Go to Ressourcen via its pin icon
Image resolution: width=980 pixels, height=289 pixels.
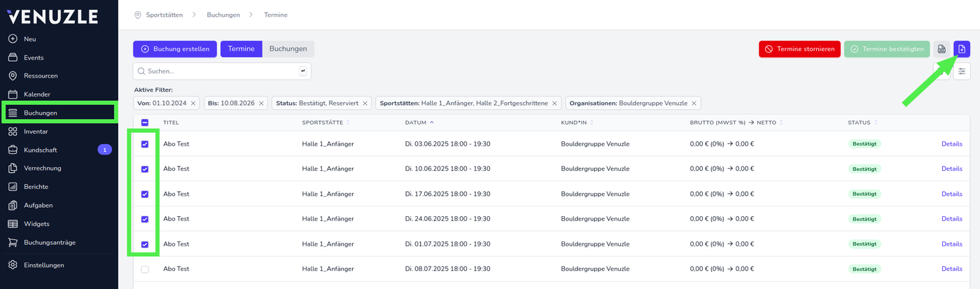(13, 76)
